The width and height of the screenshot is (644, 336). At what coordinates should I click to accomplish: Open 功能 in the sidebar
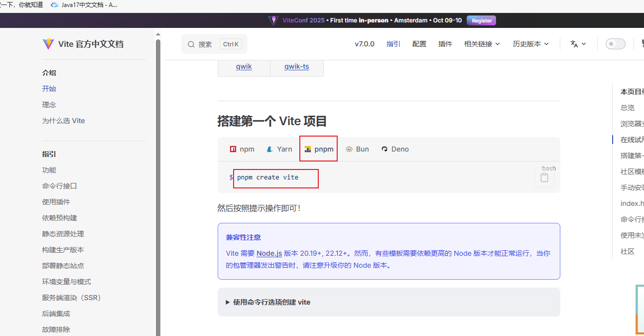pos(49,170)
